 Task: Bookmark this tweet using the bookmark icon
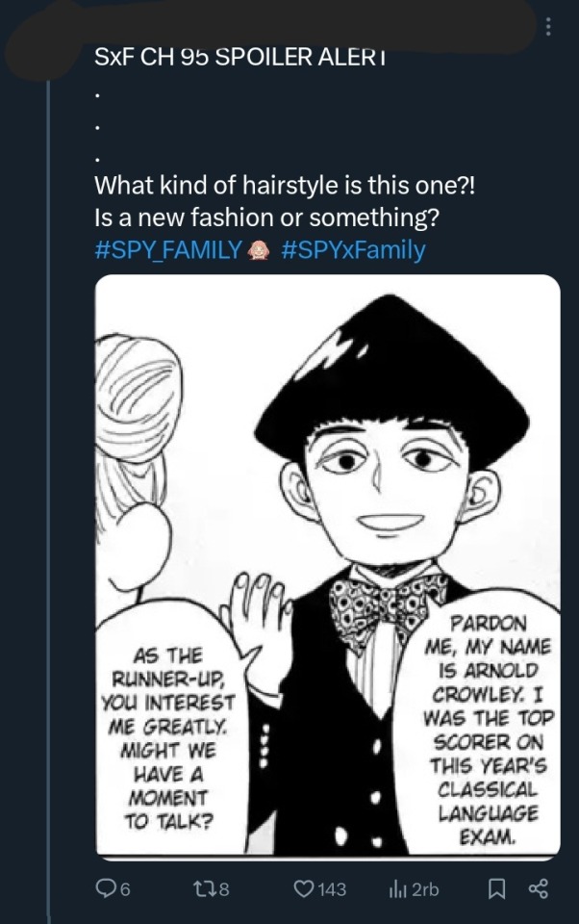(x=496, y=890)
